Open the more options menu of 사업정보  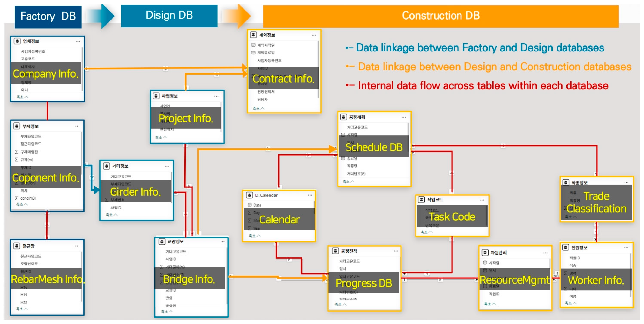point(216,96)
